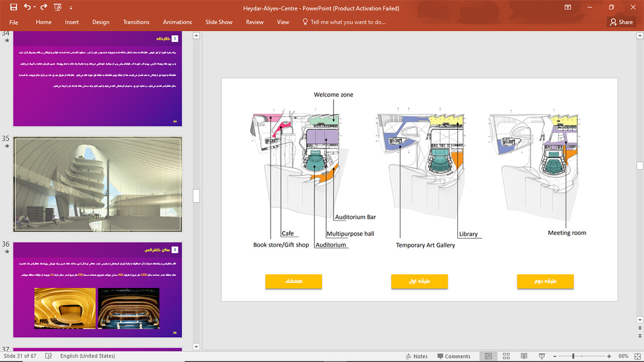Save the presentation using the floppy disk icon
This screenshot has width=644, height=362.
pos(14,7)
